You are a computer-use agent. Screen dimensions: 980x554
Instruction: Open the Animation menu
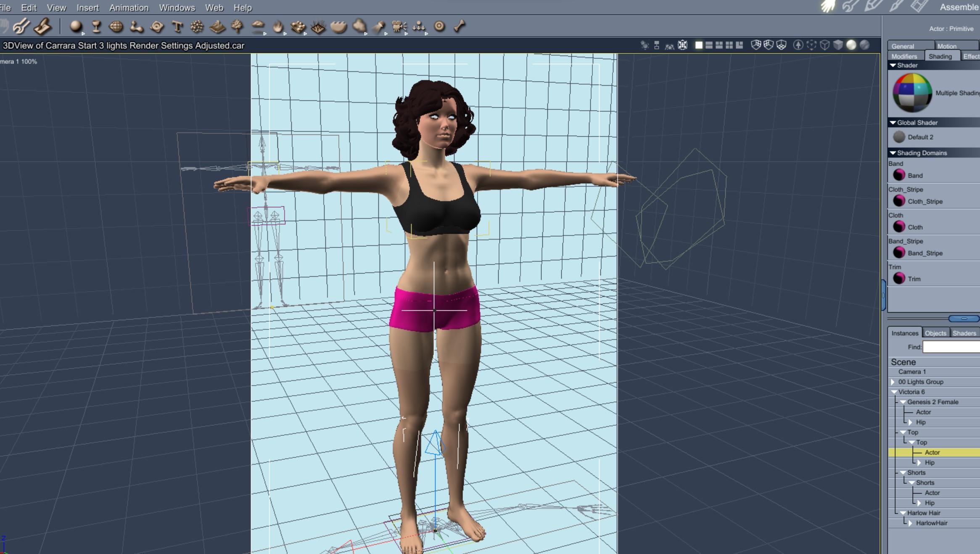pyautogui.click(x=129, y=8)
